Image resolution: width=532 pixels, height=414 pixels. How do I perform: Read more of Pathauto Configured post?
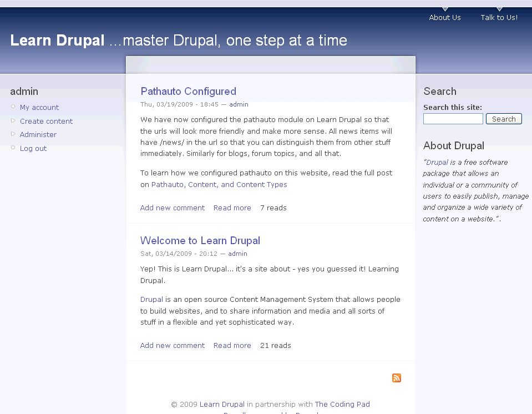tap(232, 208)
